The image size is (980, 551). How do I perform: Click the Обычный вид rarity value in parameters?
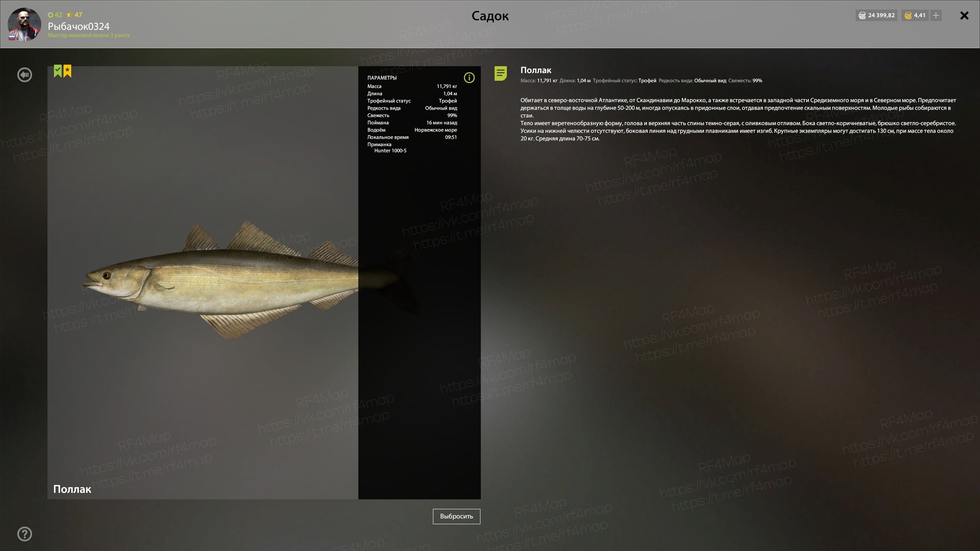pyautogui.click(x=441, y=108)
